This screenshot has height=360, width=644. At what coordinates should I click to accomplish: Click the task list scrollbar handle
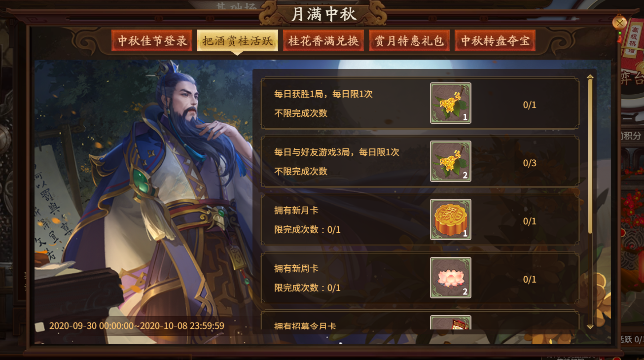click(590, 156)
